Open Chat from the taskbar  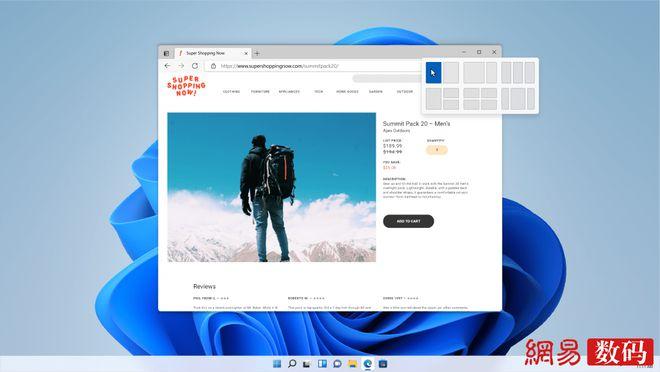[x=337, y=364]
